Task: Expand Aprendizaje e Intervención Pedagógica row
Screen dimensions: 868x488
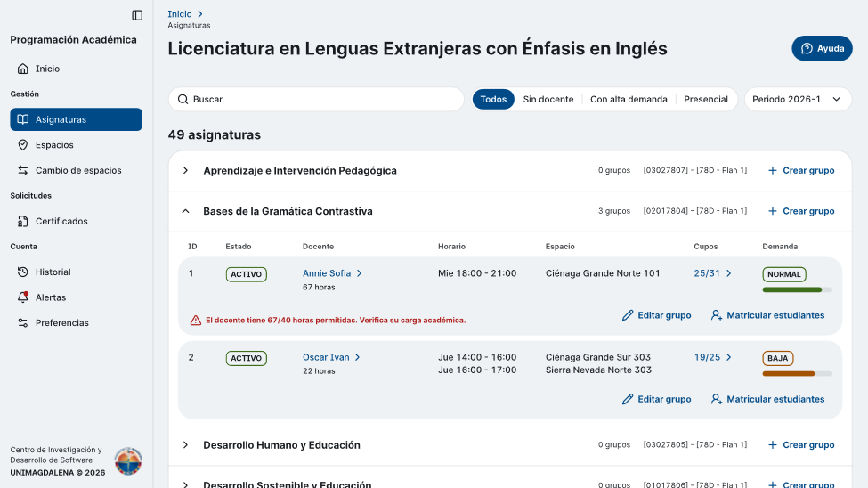Action: click(185, 170)
